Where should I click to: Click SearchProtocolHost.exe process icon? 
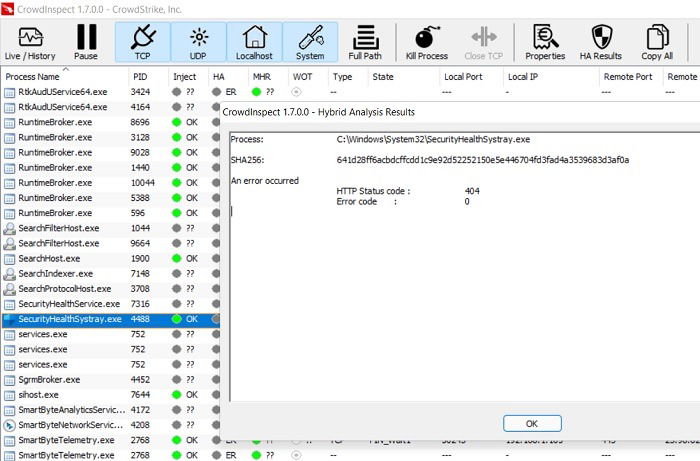tap(9, 289)
